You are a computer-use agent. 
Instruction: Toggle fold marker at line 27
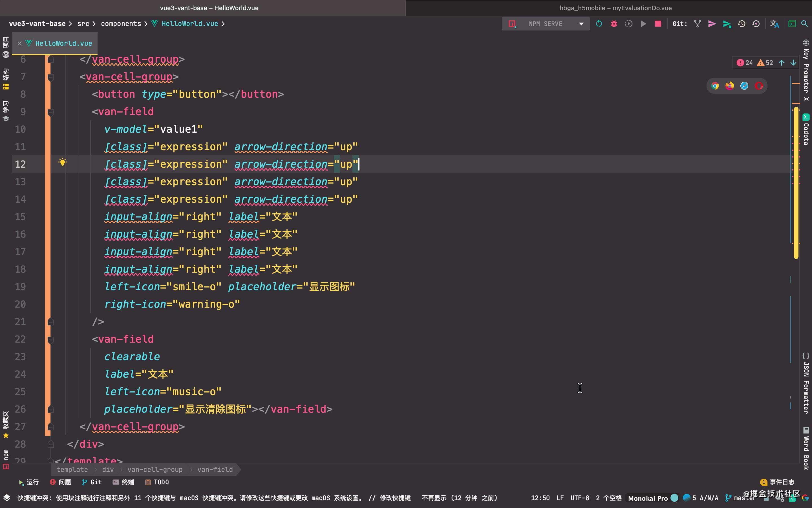point(51,427)
